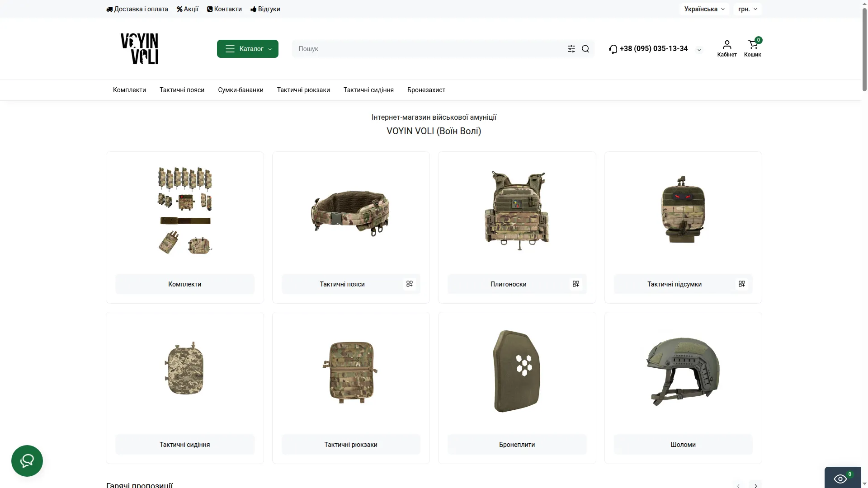
Task: Show subcategories icon on Плитоноски card
Action: (576, 284)
